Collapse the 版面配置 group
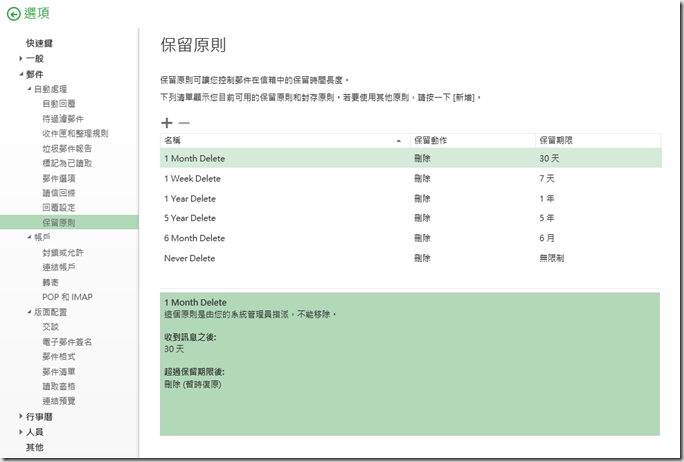The image size is (684, 462). [x=28, y=311]
